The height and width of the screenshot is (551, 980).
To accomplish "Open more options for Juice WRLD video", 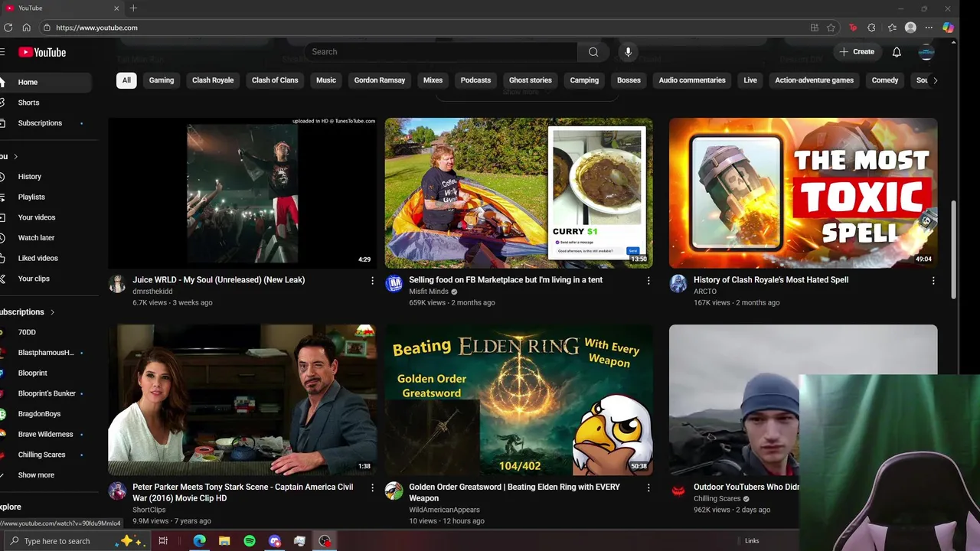I will tap(372, 281).
